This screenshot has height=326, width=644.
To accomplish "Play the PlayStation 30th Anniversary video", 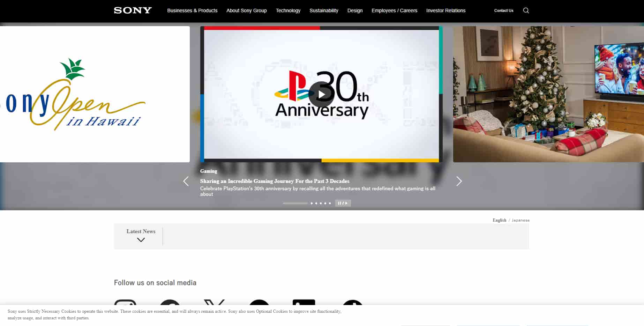I will (321, 94).
